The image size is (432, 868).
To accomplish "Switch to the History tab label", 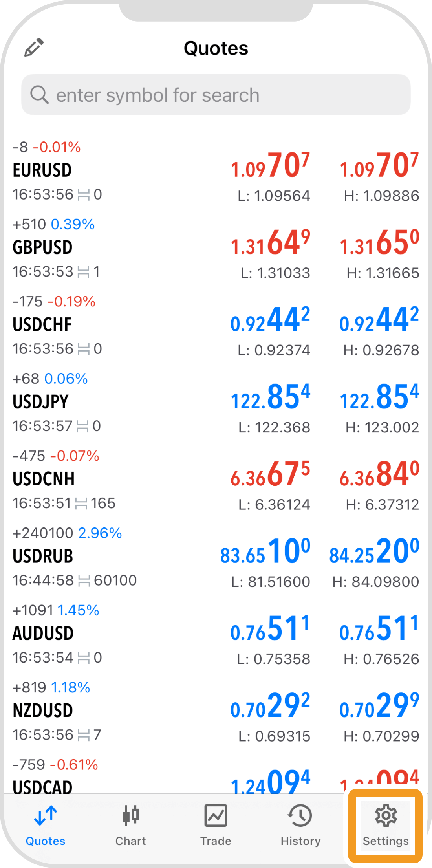I will pyautogui.click(x=300, y=841).
